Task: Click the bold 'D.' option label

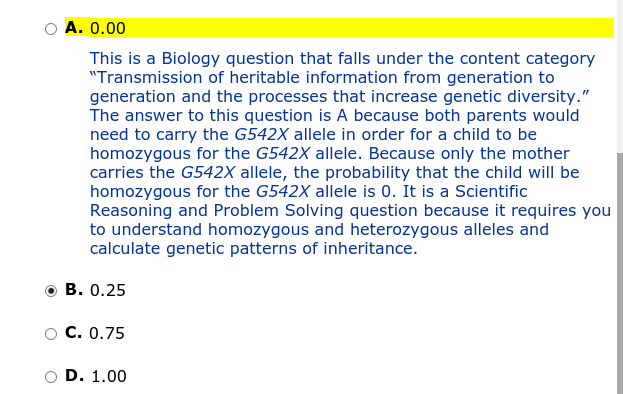Action: click(74, 375)
